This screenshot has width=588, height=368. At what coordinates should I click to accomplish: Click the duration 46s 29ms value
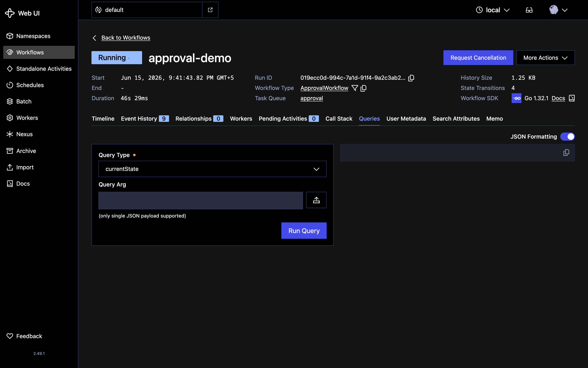click(134, 98)
